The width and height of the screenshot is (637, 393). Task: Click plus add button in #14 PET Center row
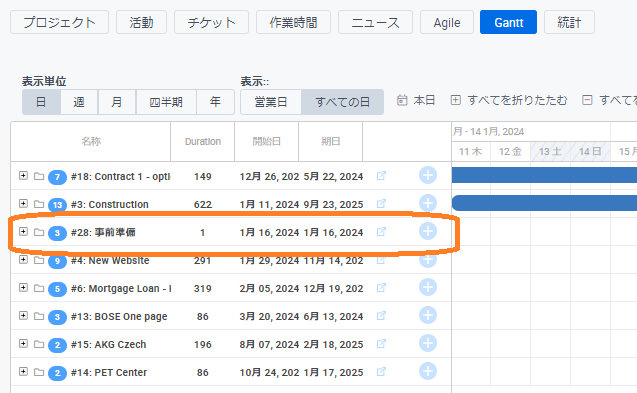point(428,371)
